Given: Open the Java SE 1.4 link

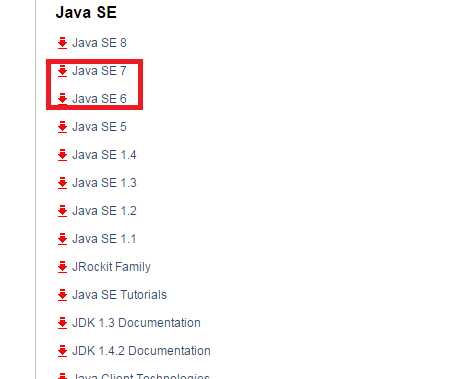Looking at the screenshot, I should coord(104,155).
